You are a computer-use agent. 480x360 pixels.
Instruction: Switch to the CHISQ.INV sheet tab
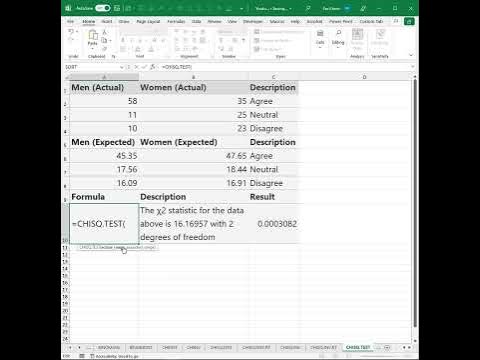pyautogui.click(x=290, y=347)
